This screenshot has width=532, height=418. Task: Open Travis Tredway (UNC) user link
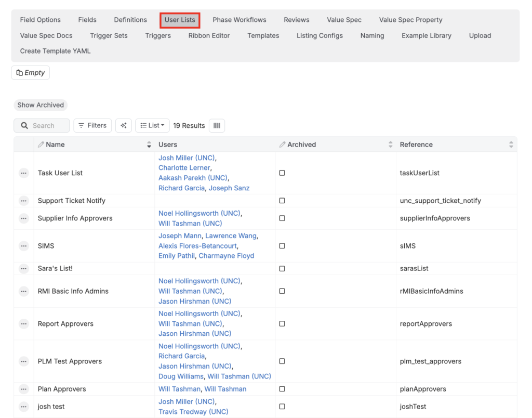point(193,412)
